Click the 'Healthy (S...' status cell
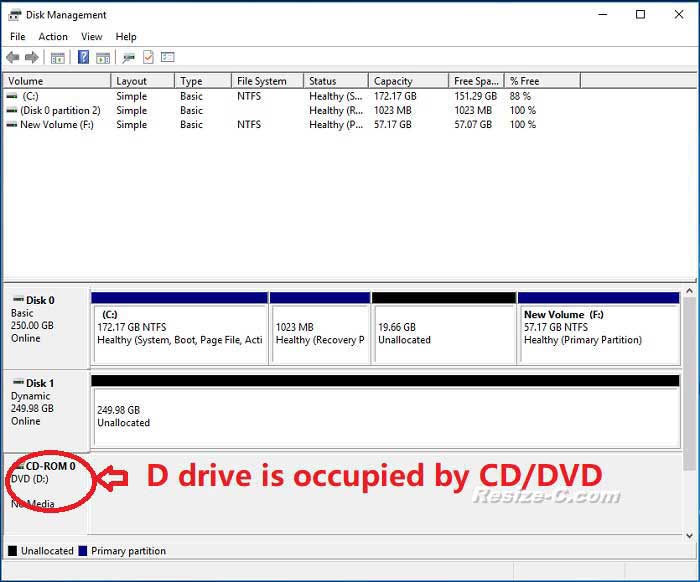This screenshot has height=582, width=700. (336, 96)
